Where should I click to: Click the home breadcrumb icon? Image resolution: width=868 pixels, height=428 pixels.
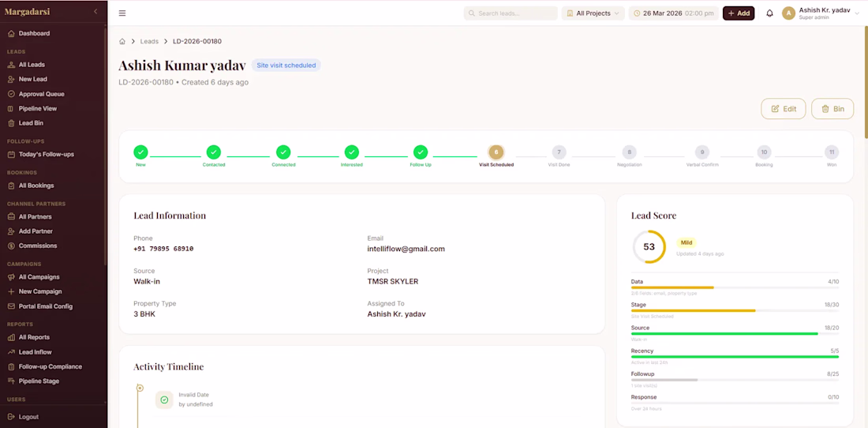122,42
